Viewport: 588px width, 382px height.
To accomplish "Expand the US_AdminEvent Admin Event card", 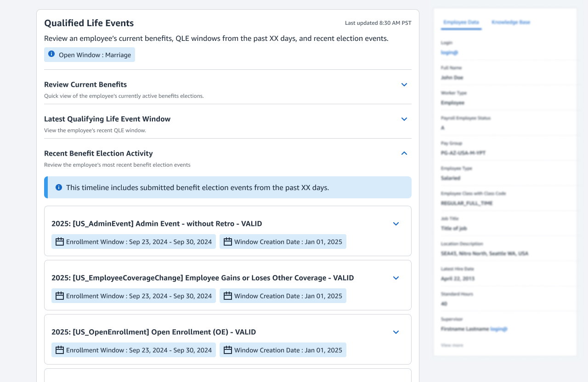I will [x=396, y=224].
